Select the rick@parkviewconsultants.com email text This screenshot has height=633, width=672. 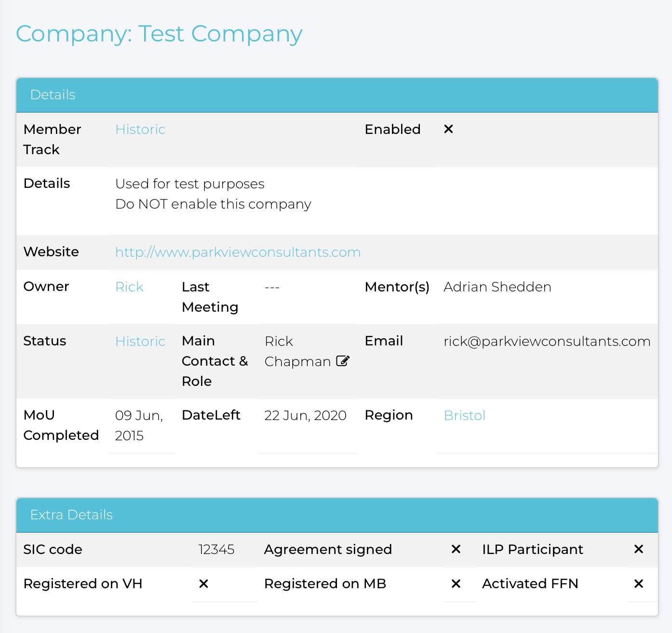click(547, 342)
